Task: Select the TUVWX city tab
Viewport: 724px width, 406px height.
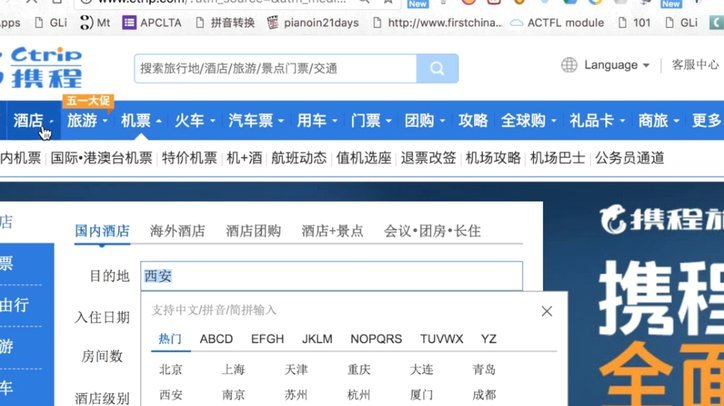Action: point(441,339)
